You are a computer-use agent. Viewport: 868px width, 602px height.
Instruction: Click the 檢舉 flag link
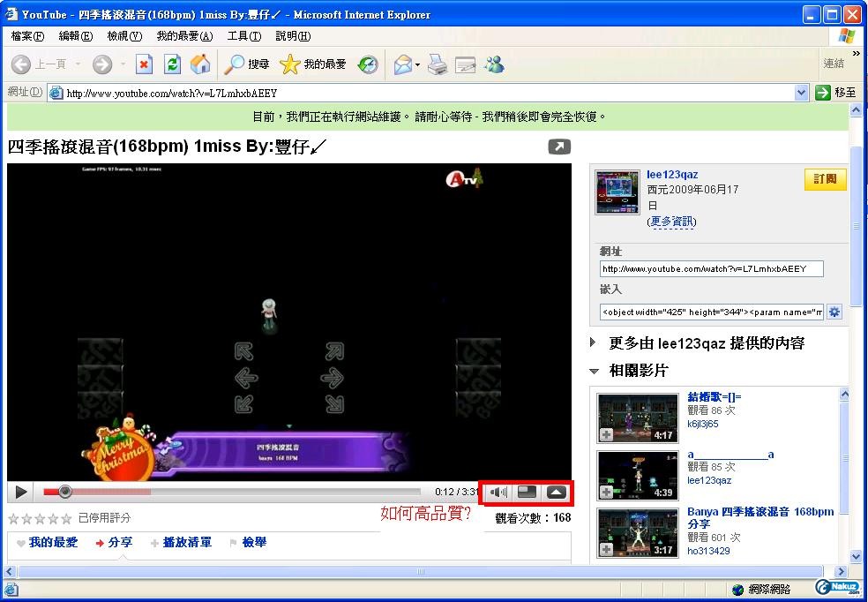coord(254,543)
